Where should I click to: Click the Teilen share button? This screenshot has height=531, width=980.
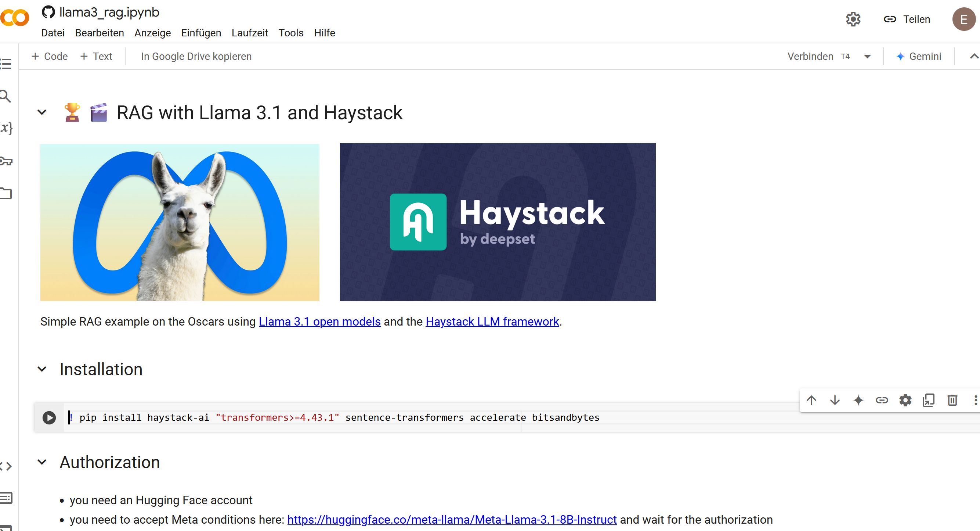907,19
